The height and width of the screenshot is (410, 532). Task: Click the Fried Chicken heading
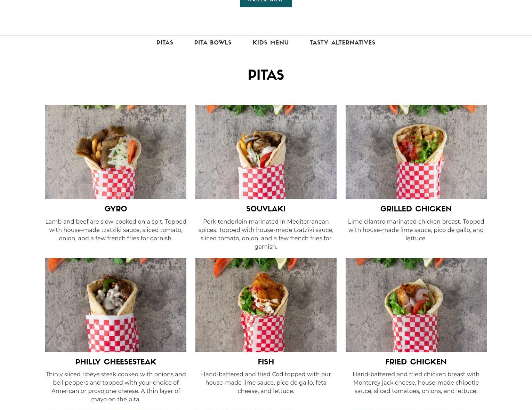tap(416, 362)
